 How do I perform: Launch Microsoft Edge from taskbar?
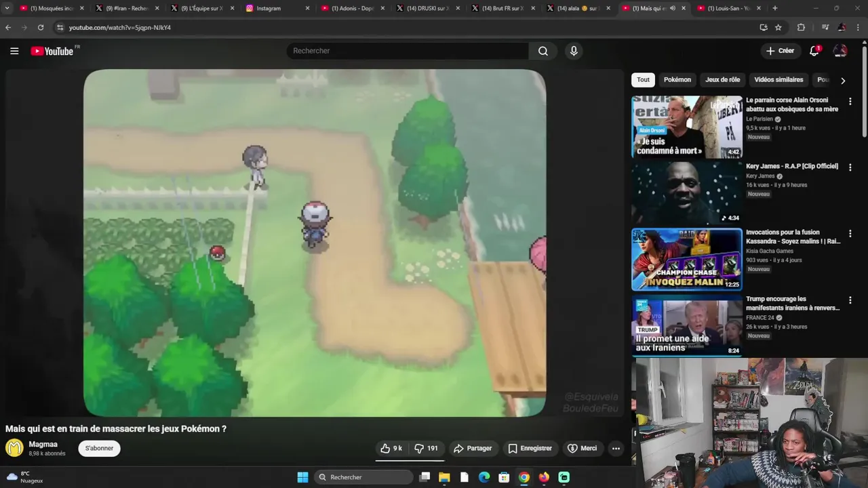[484, 477]
